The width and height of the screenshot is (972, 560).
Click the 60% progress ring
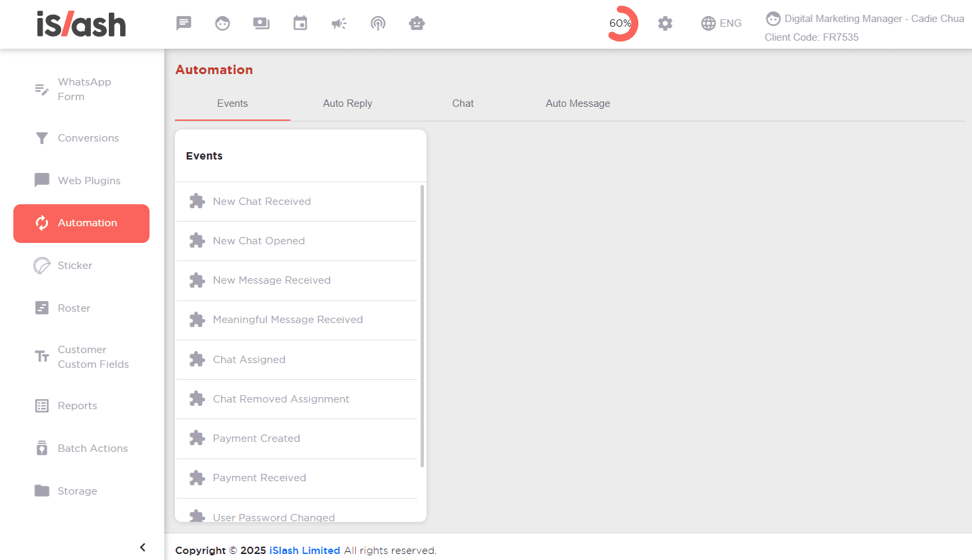pyautogui.click(x=622, y=23)
